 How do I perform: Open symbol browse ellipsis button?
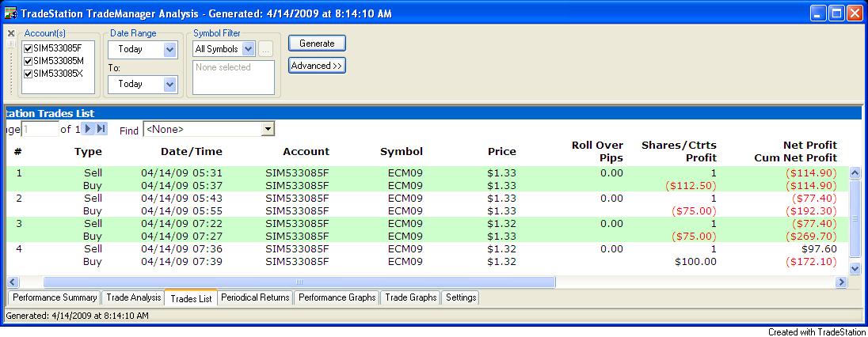click(x=266, y=49)
